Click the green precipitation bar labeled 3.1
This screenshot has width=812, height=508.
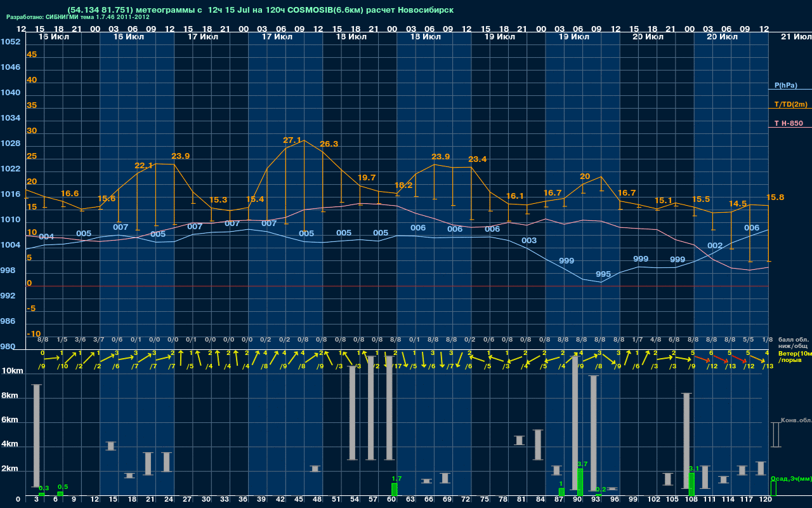(x=691, y=484)
